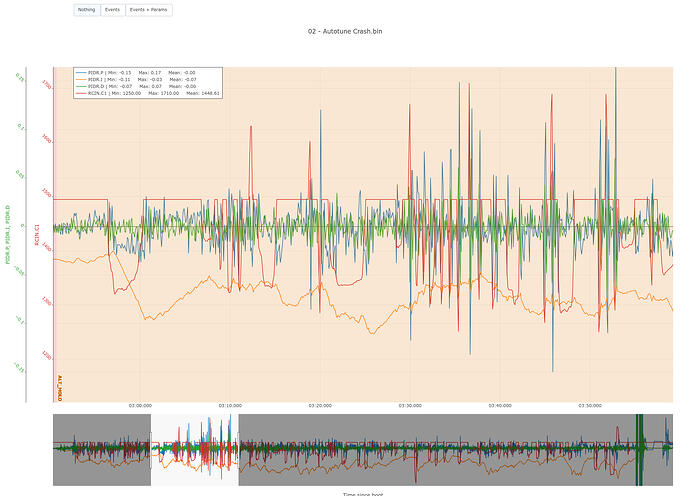Click the 03:20.000 time axis tick
This screenshot has height=496, width=690.
pyautogui.click(x=320, y=406)
